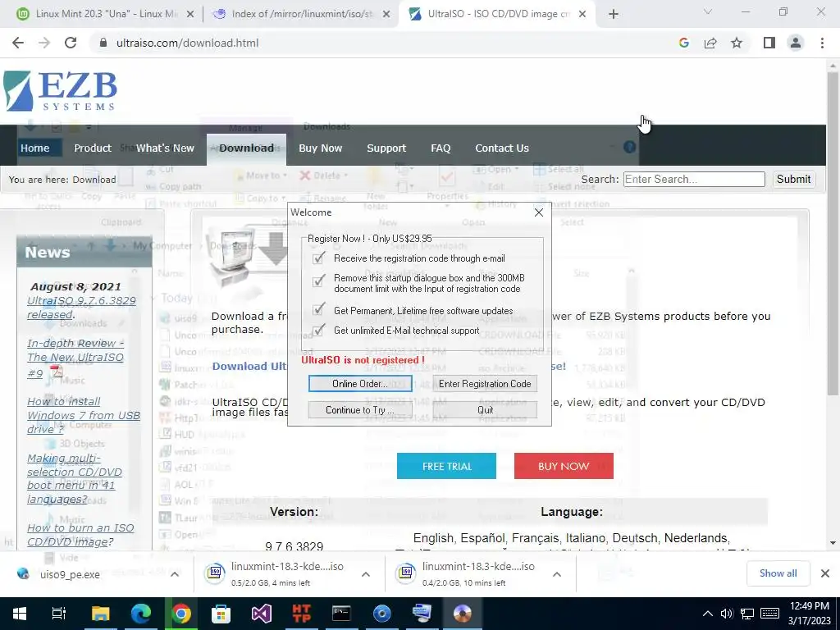Screen dimensions: 840x630
Task: Toggle browser side panel icon
Action: pos(769,43)
